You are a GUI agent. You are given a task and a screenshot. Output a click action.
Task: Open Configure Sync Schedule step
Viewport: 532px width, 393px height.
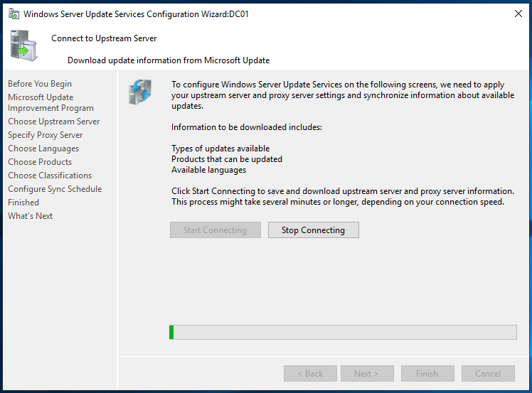click(x=55, y=189)
